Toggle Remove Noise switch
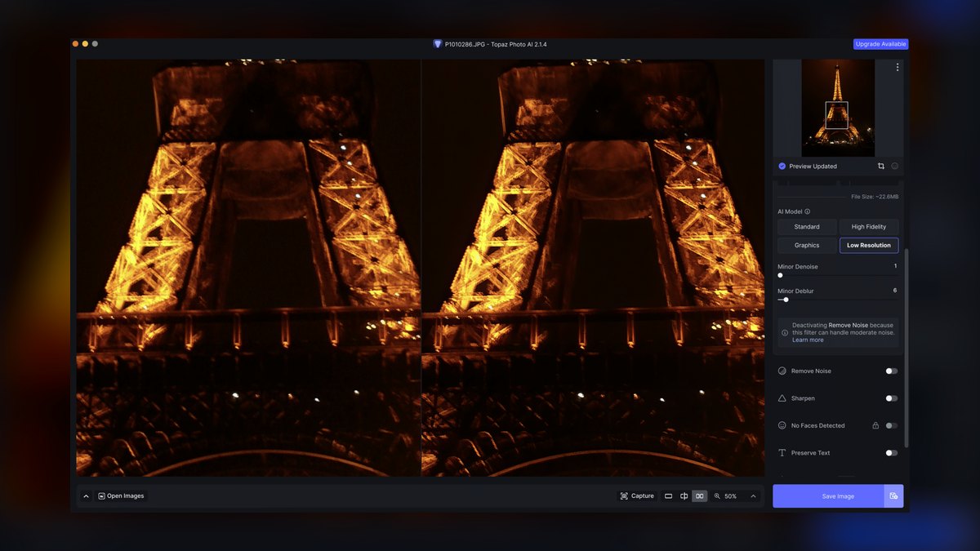Viewport: 980px width, 551px height. click(x=892, y=371)
